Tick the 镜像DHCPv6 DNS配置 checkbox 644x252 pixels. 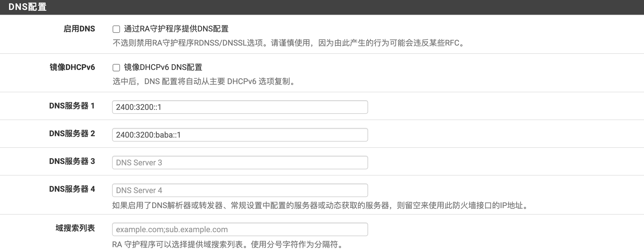coord(116,68)
